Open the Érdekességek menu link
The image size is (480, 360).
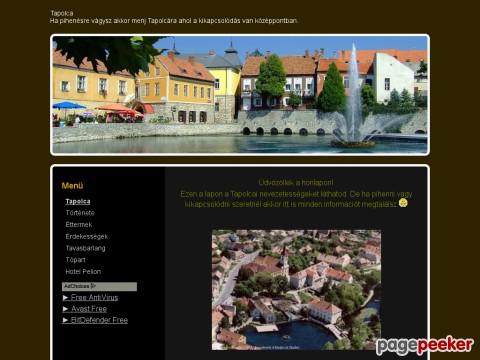coord(87,236)
